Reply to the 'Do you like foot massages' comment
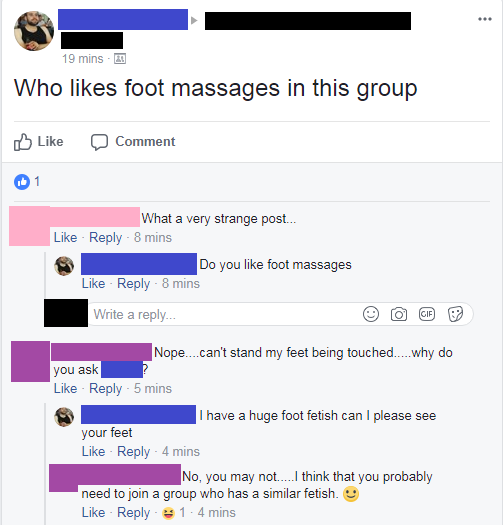Screen dimensions: 503x525 [134, 283]
